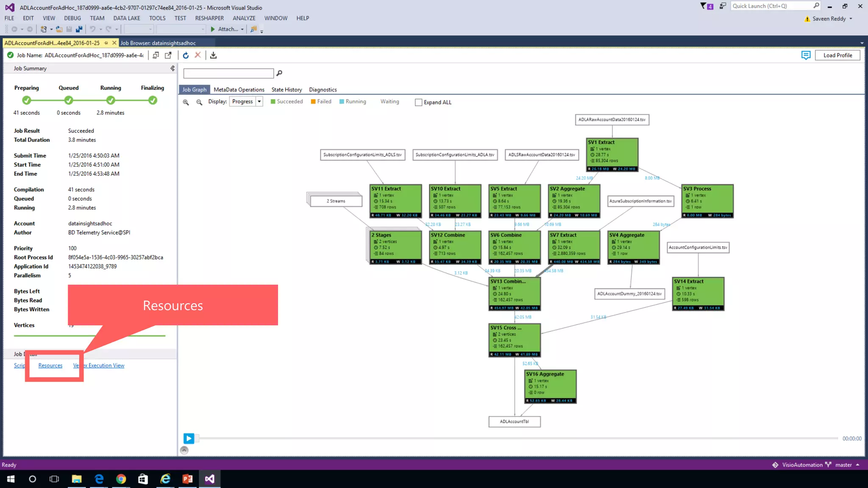
Task: Switch to State History tab
Action: coord(287,90)
